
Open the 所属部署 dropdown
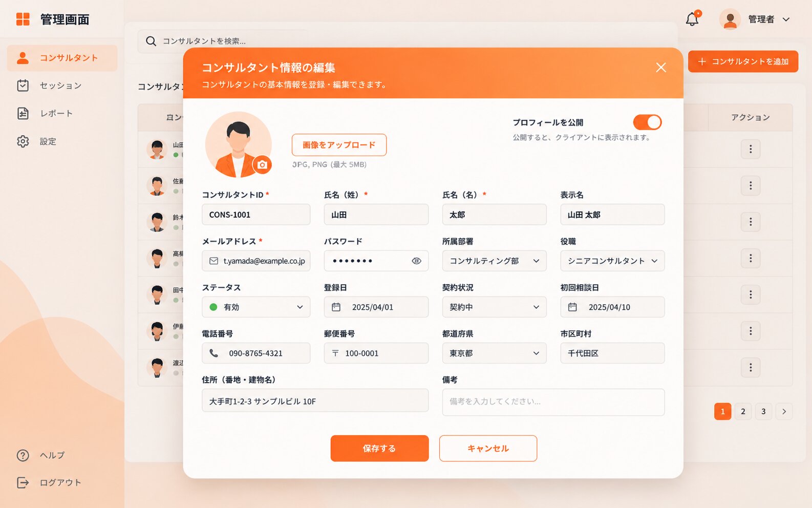[x=495, y=261]
